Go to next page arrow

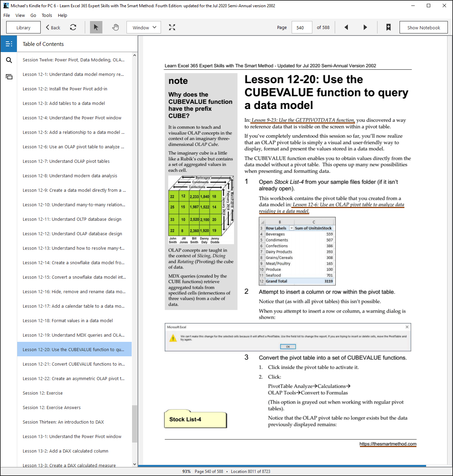[365, 27]
